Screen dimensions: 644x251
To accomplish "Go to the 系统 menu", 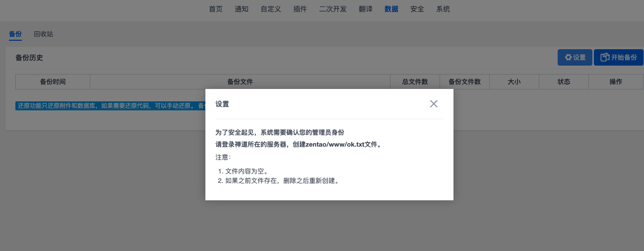I will [443, 9].
